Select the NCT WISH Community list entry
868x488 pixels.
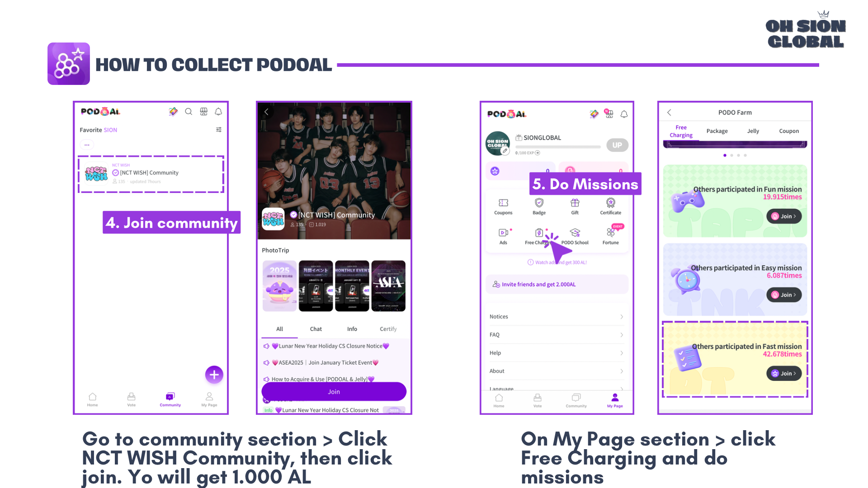(x=151, y=174)
